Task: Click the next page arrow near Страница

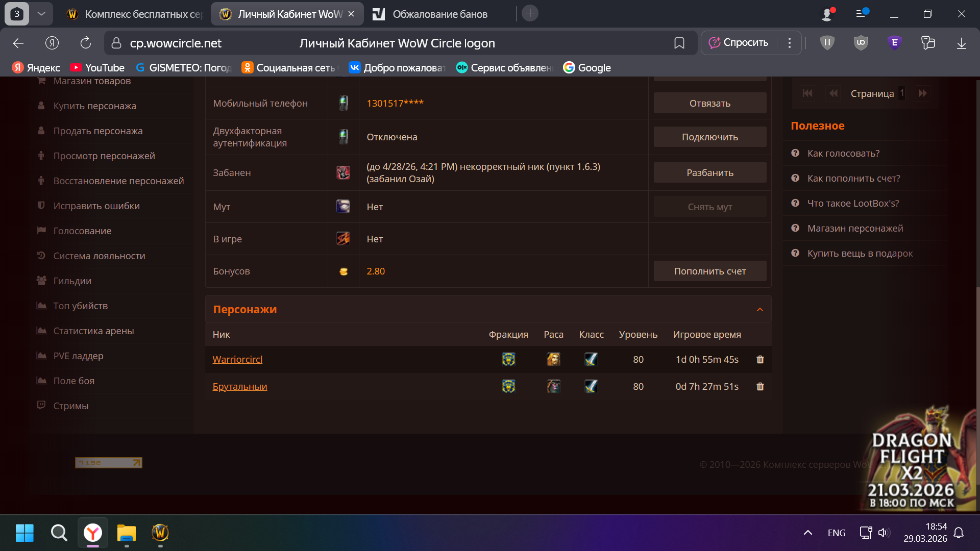Action: 922,93
